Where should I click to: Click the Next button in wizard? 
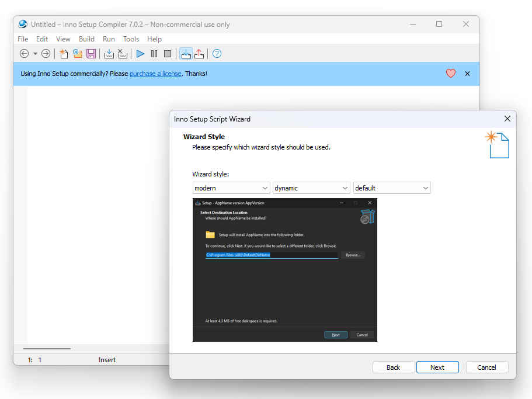437,367
